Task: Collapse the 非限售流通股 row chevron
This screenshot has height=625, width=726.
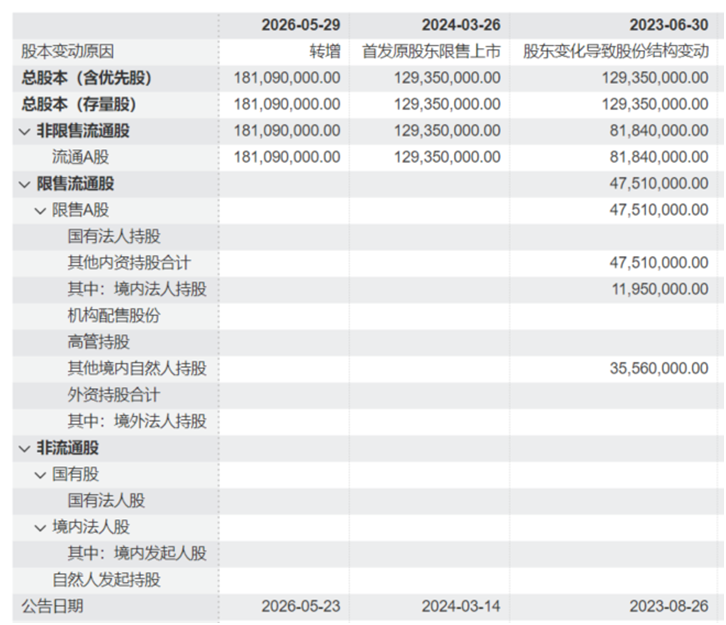Action: click(x=25, y=132)
